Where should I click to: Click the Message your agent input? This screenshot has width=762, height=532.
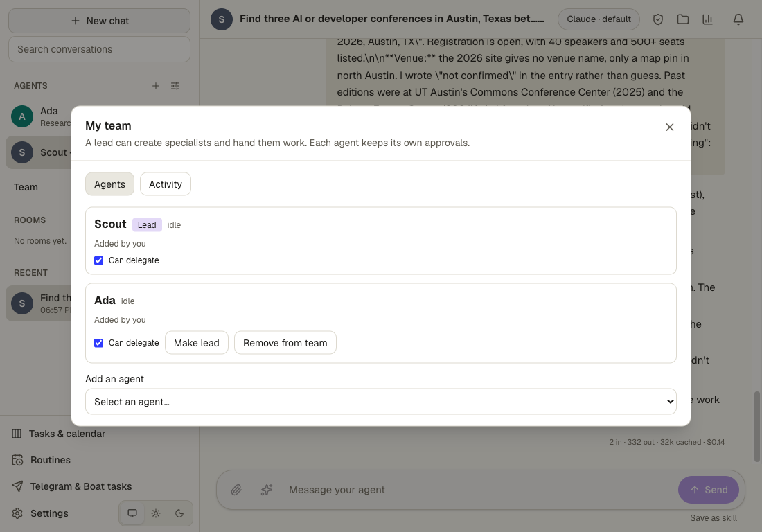pos(479,490)
